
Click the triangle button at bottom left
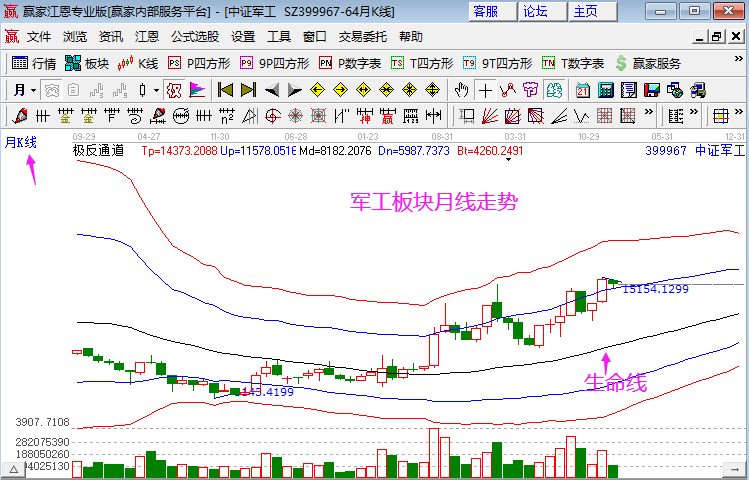pyautogui.click(x=13, y=470)
